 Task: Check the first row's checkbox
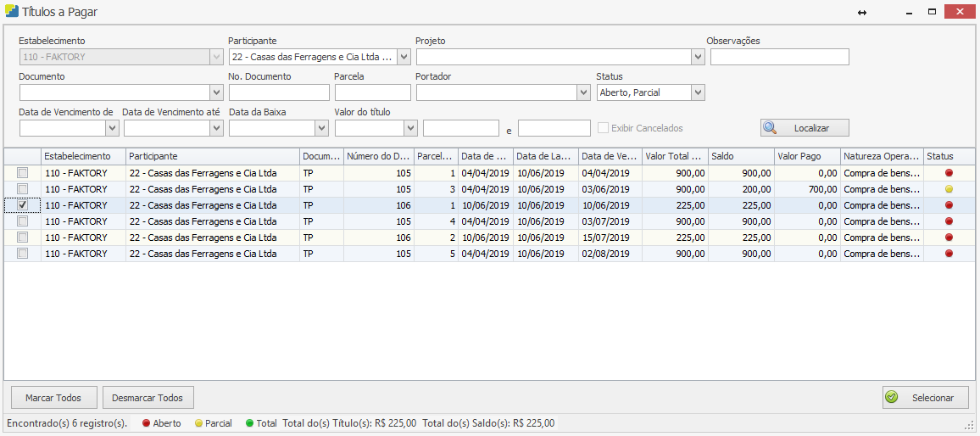click(23, 173)
